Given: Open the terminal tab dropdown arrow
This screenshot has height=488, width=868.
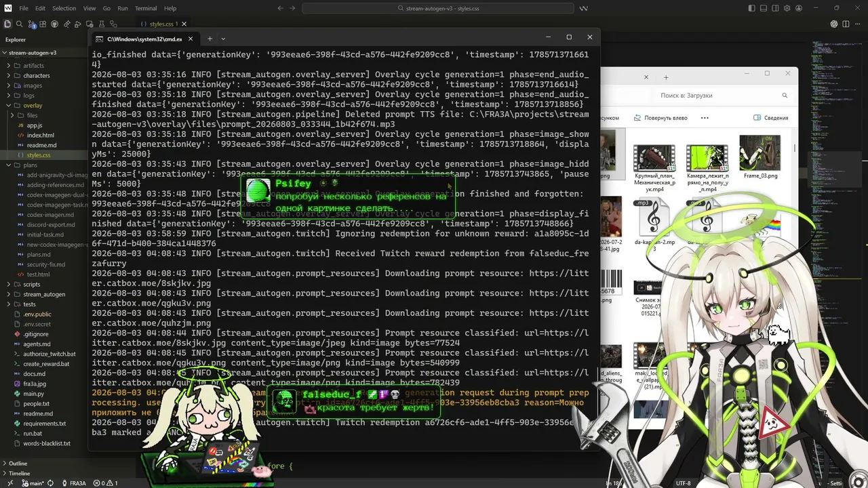Looking at the screenshot, I should pyautogui.click(x=223, y=39).
